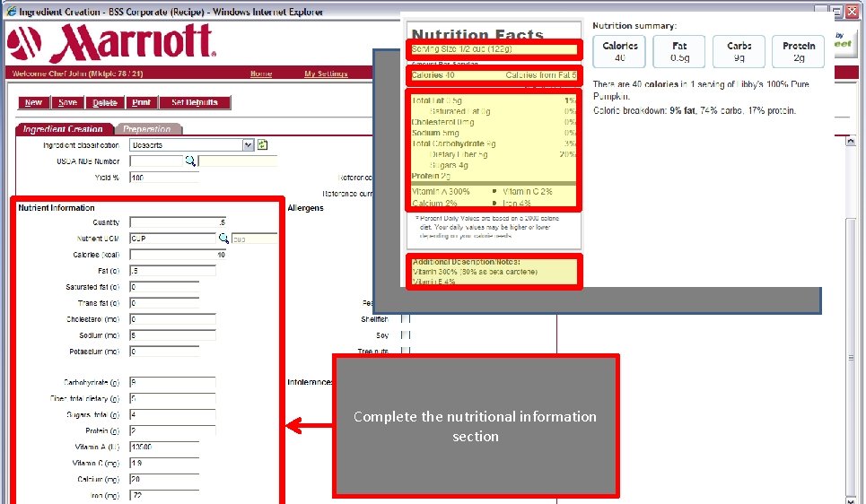The height and width of the screenshot is (504, 866).
Task: Click the Fat 0.5g summary box
Action: pyautogui.click(x=678, y=51)
